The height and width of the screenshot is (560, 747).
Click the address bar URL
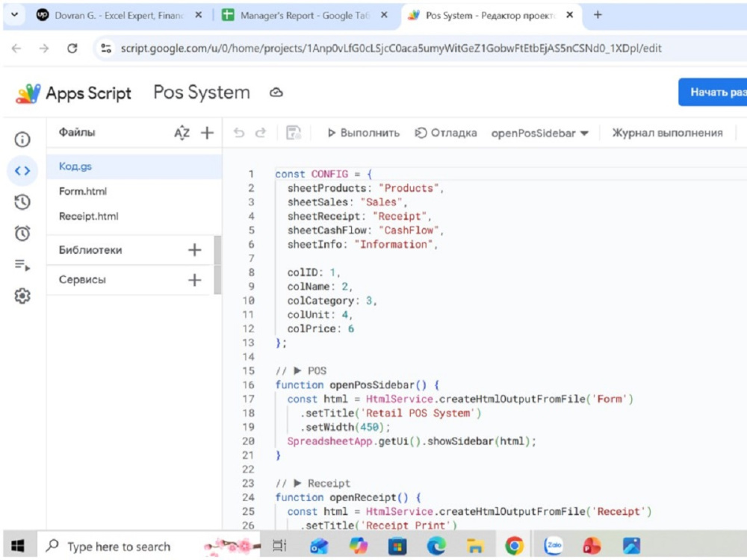(x=391, y=48)
